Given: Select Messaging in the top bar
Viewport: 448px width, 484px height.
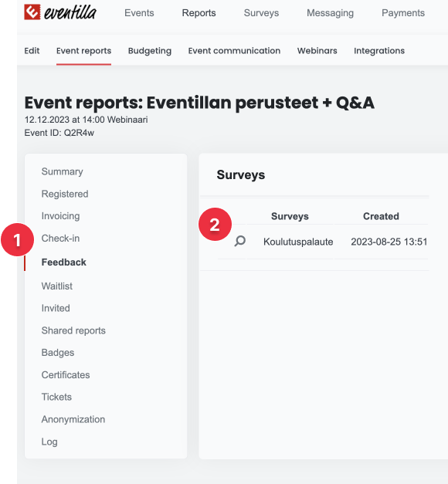Looking at the screenshot, I should (330, 13).
